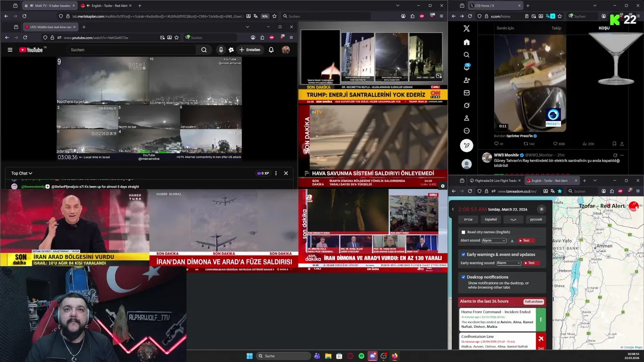Open the Alert sound Alarm dropdown
644x362 pixels.
[x=494, y=240]
